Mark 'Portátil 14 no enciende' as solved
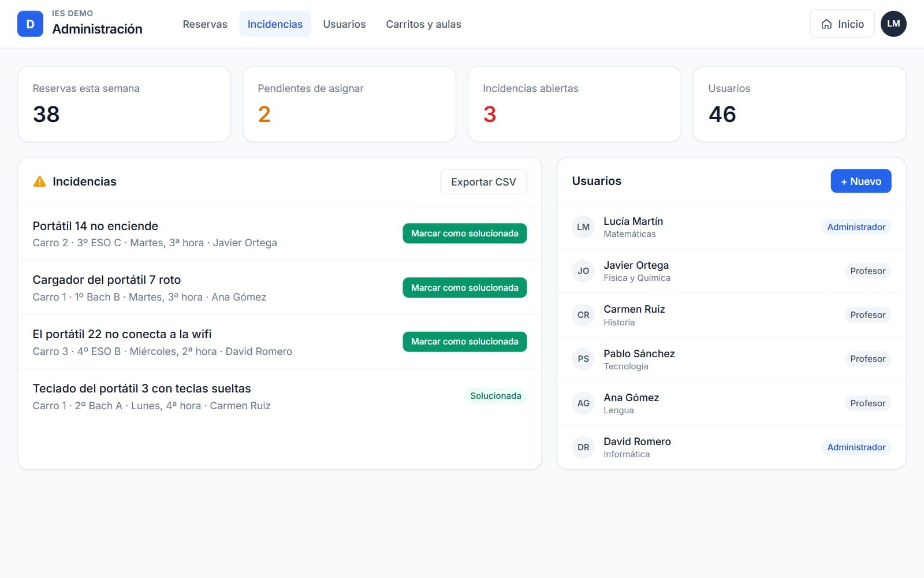Screen dimensions: 924x578 click(x=464, y=234)
